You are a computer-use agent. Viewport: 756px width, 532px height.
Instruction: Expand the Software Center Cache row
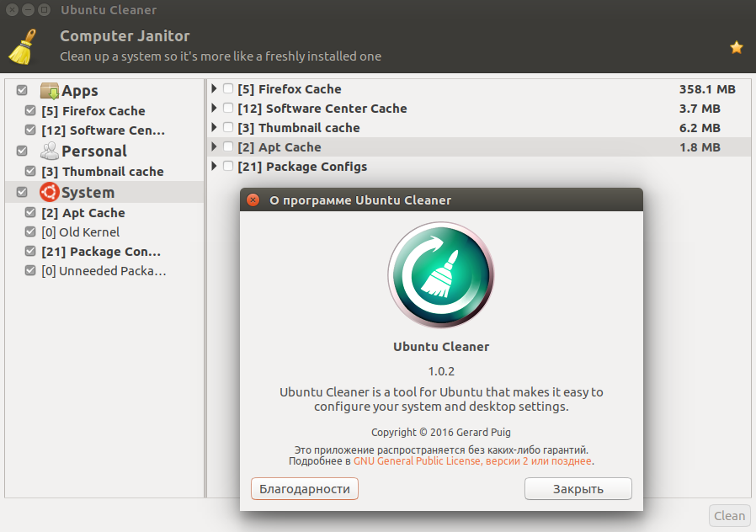point(214,108)
